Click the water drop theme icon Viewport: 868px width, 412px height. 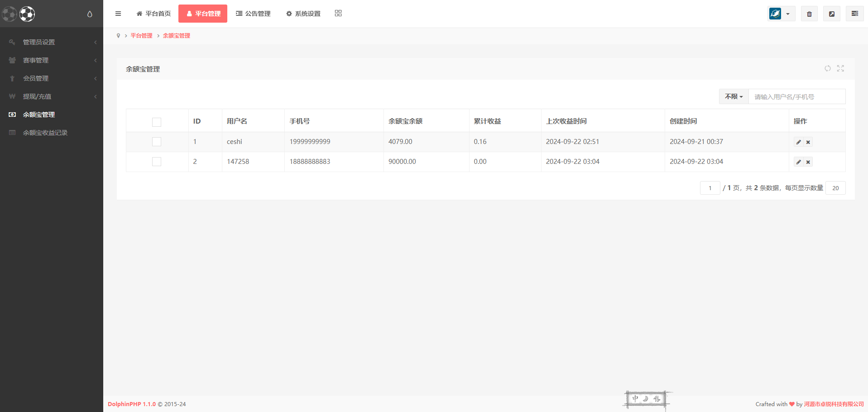coord(90,14)
